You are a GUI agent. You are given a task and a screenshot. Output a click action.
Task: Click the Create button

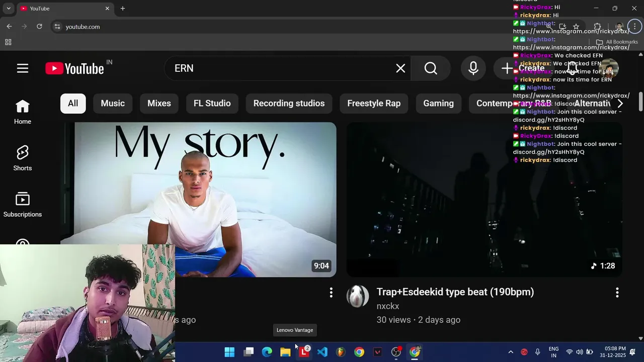tap(523, 68)
